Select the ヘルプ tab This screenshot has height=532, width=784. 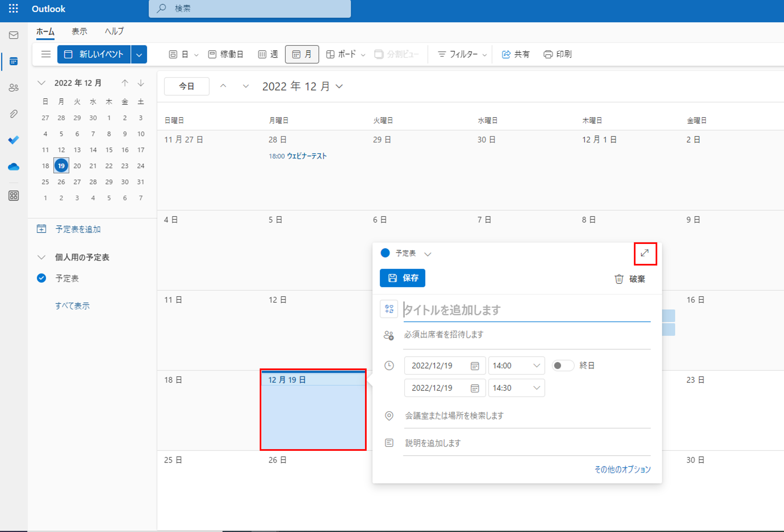pos(114,31)
